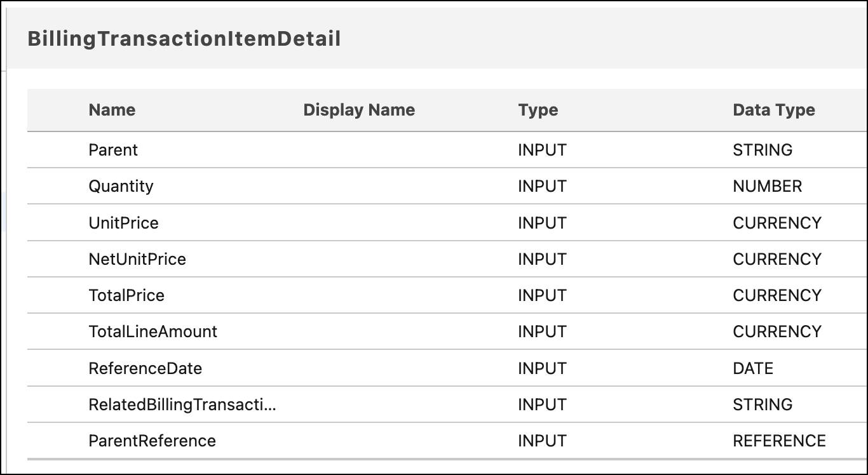Click the NUMBER data type for Quantity

point(766,186)
